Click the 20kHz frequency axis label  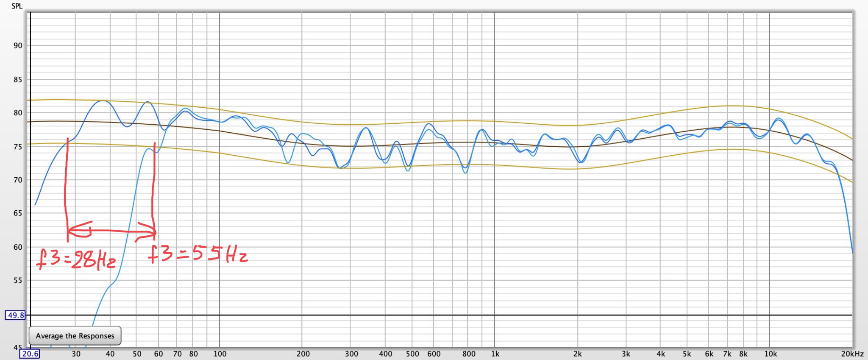click(x=852, y=354)
